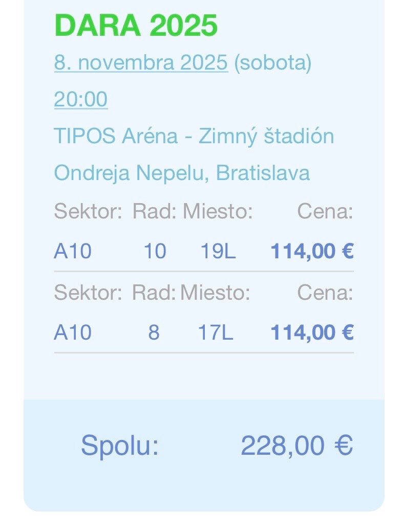The image size is (402, 532).
Task: Tap the first Cena: label
Action: point(325,211)
